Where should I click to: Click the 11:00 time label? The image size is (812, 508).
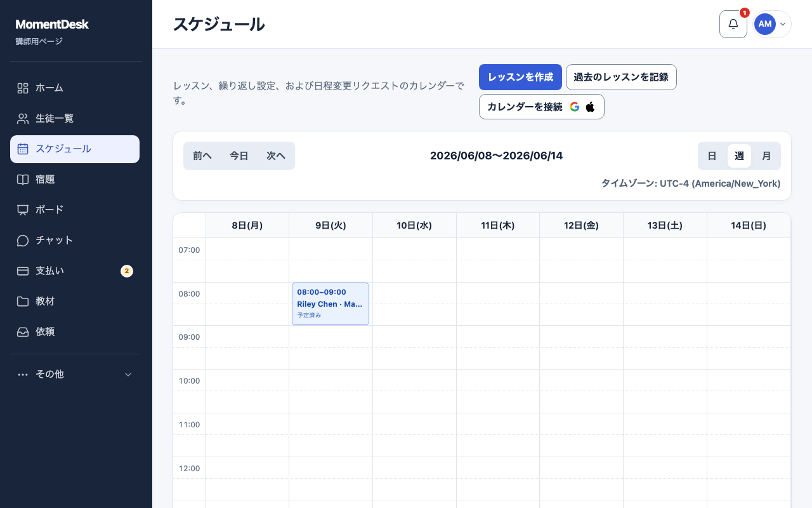click(x=189, y=425)
